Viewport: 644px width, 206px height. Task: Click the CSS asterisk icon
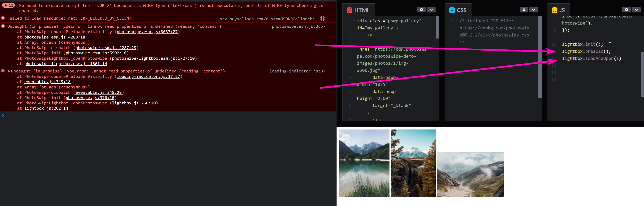452,10
